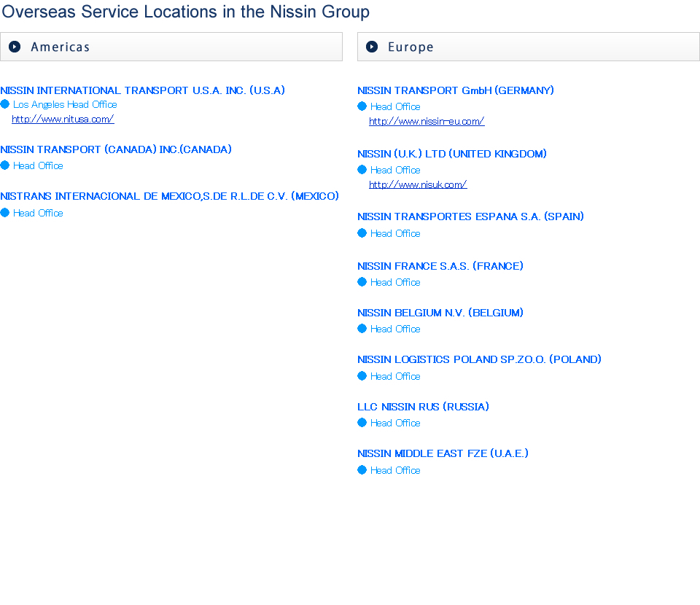Screen dimensions: 700x605
Task: Open NISTRANS INTERNACIONAL DE MEXICO link
Action: [170, 196]
